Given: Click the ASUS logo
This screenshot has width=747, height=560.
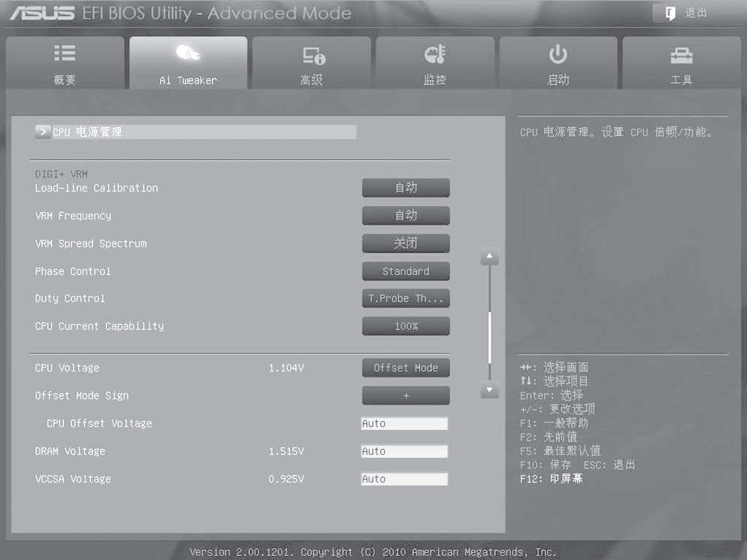Looking at the screenshot, I should pos(42,14).
